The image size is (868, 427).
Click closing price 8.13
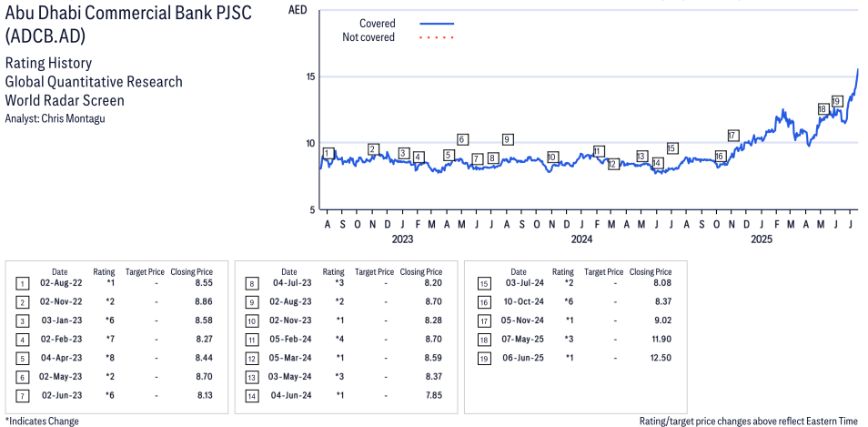[204, 395]
